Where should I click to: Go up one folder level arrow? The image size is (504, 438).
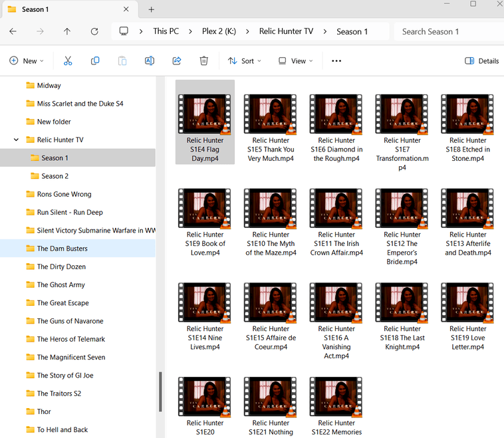[67, 31]
